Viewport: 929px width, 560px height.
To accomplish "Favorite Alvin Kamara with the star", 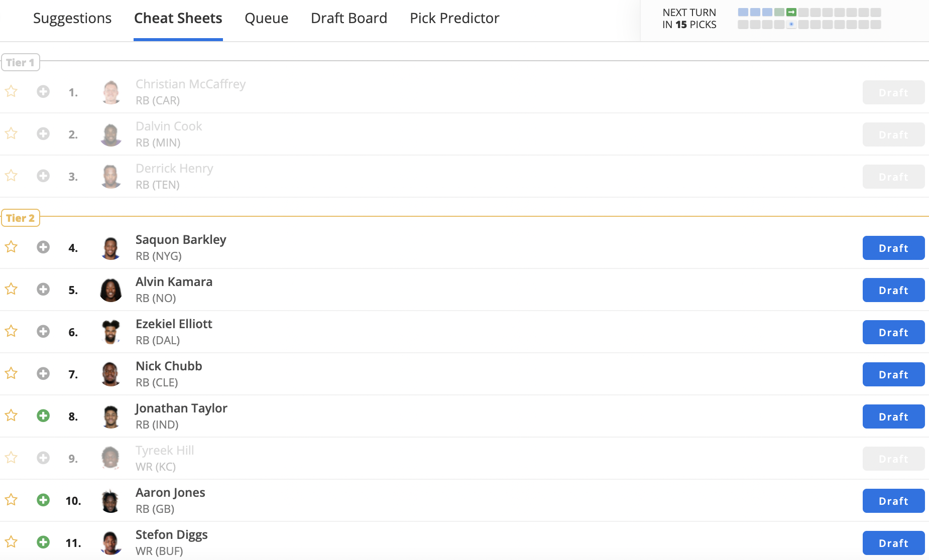I will [11, 289].
